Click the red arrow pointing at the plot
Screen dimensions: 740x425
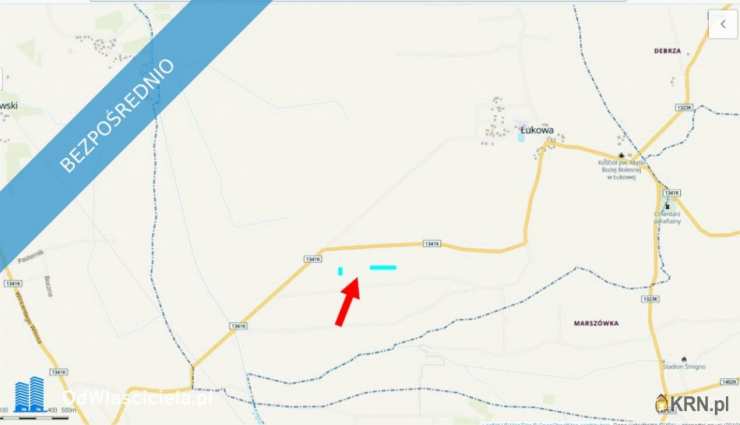click(349, 300)
